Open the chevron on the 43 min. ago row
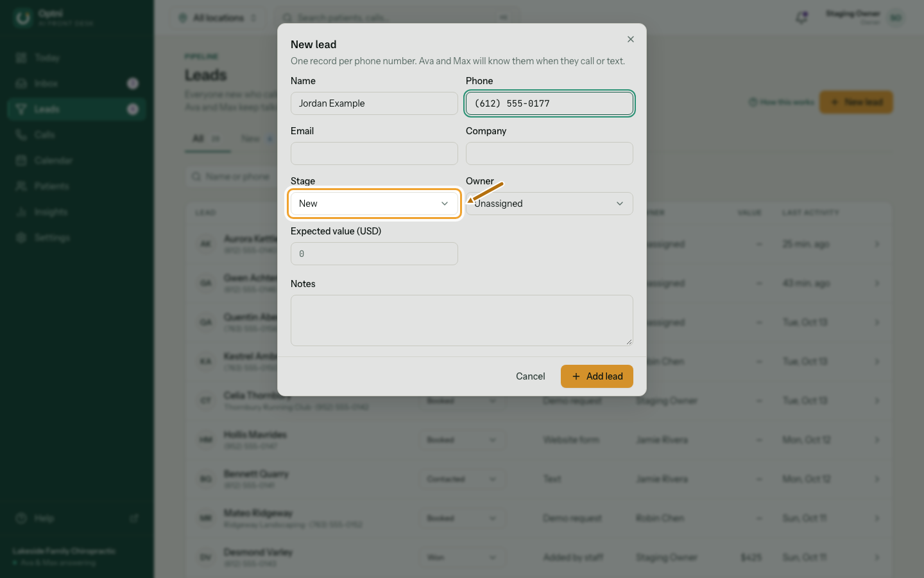Image resolution: width=924 pixels, height=578 pixels. [877, 283]
